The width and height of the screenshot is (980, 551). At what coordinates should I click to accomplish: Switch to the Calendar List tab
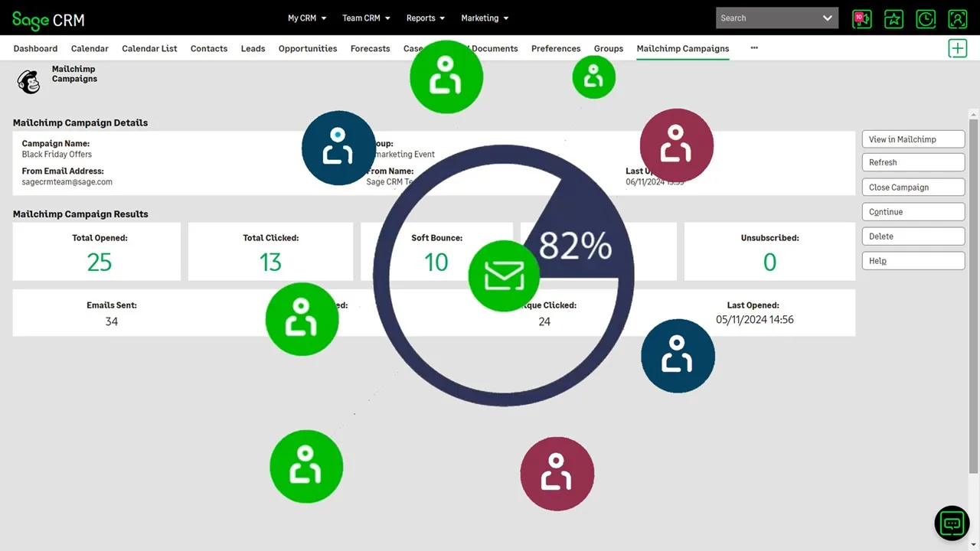[x=149, y=48]
